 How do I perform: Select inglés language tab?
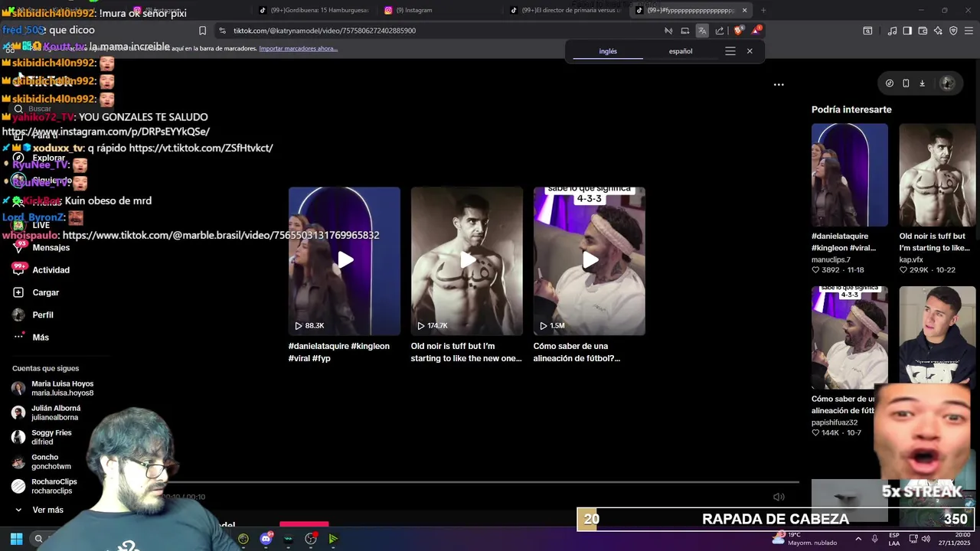click(x=608, y=51)
